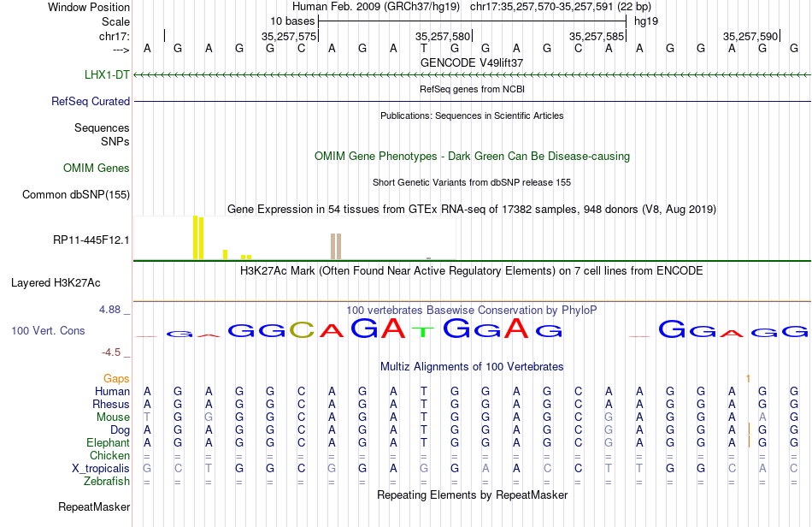Viewport: 812px width, 527px height.
Task: Click the RefSeq Curated blue gene line
Action: click(x=472, y=101)
